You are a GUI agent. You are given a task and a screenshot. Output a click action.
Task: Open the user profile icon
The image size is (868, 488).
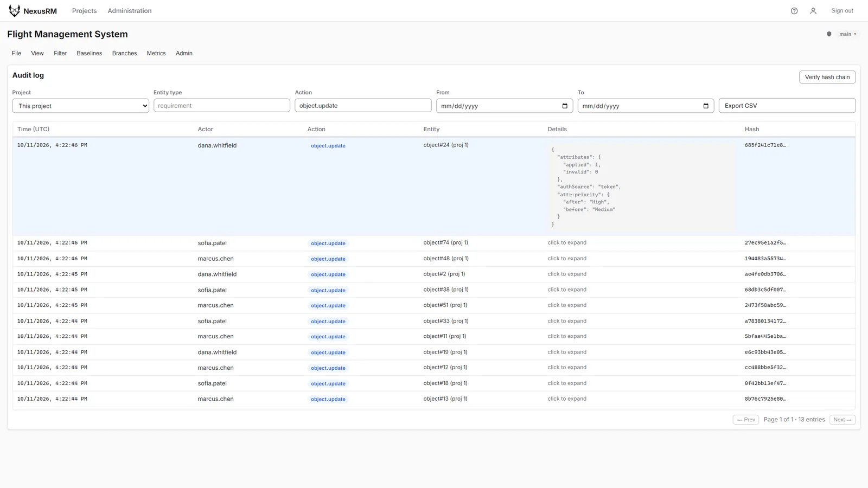(x=813, y=11)
